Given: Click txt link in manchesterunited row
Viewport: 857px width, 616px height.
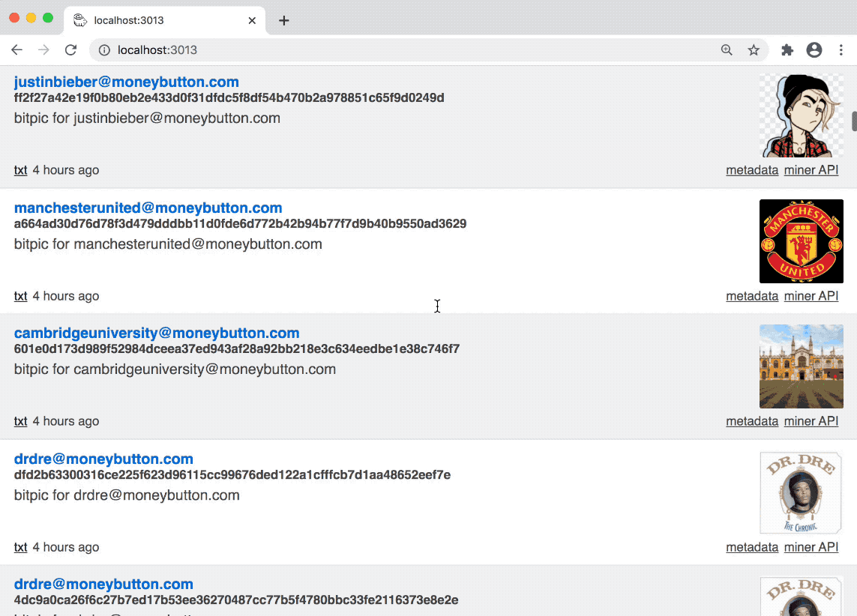Looking at the screenshot, I should 21,297.
